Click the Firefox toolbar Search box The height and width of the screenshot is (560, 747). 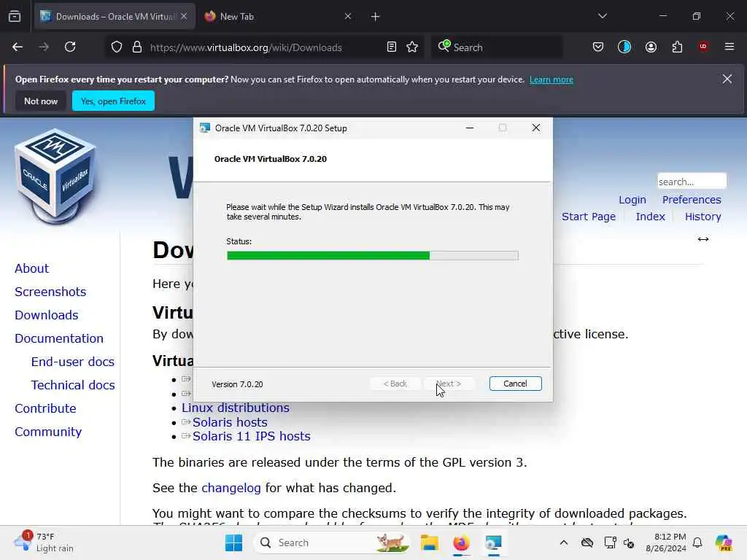pos(497,47)
